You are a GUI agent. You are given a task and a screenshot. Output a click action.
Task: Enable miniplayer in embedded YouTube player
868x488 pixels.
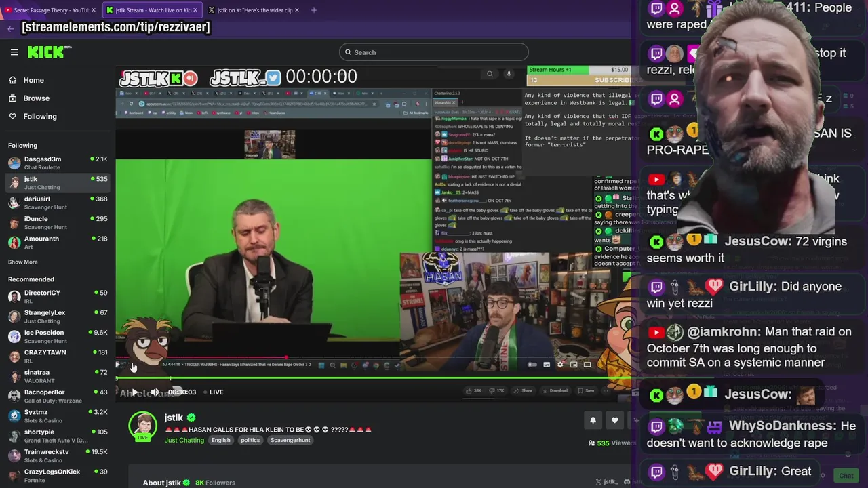[574, 365]
